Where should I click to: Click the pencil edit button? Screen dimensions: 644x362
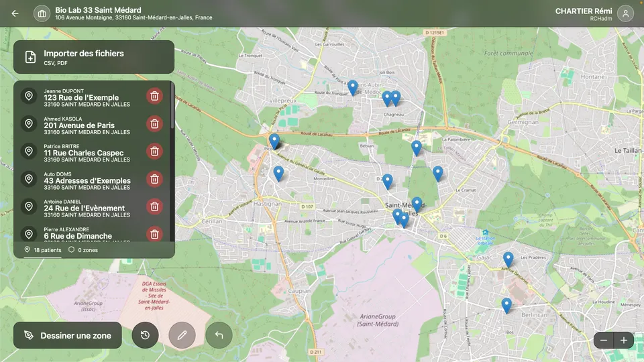click(182, 335)
